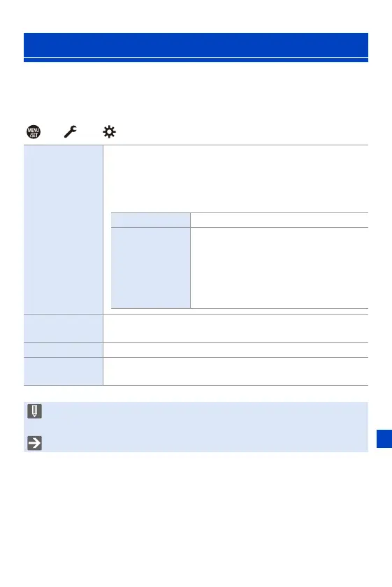Click the last row white description cell
Screen dimensions: 392x587
236,371
